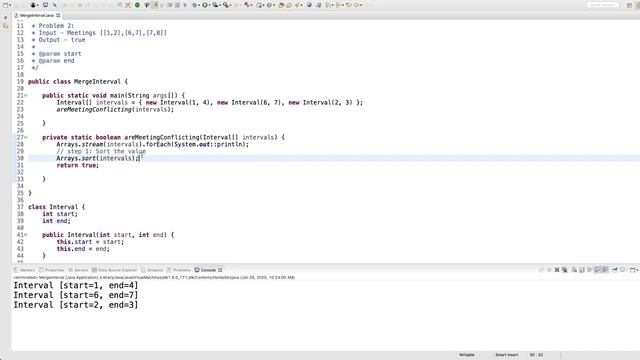640x360 pixels.
Task: Collapse the Interval constructor fold on line 41
Action: (x=26, y=235)
